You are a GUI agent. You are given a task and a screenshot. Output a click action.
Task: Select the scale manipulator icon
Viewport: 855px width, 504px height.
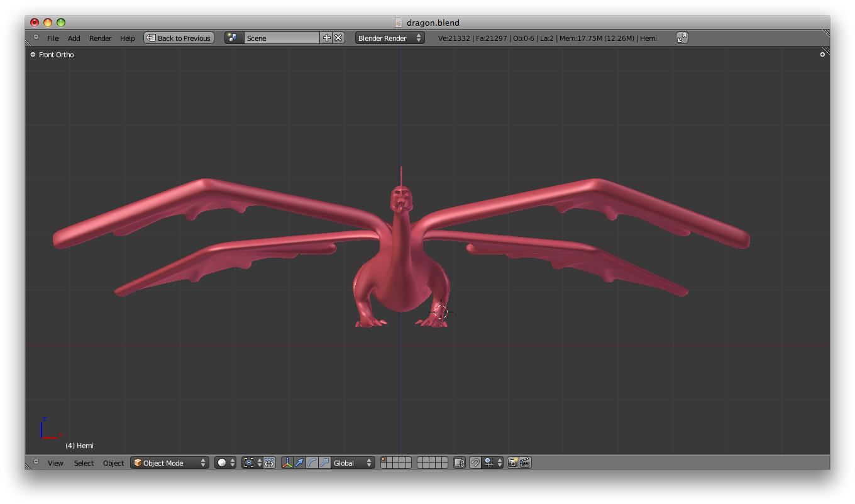click(324, 463)
